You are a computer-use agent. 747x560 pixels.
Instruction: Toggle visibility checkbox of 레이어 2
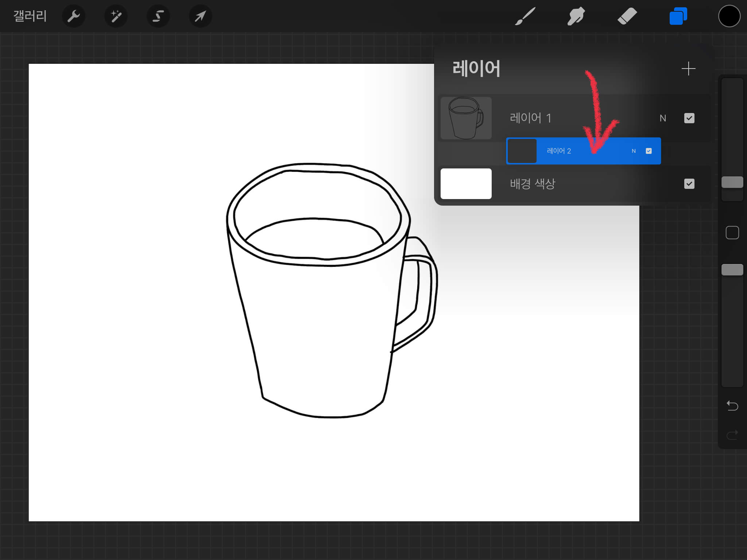pyautogui.click(x=649, y=151)
